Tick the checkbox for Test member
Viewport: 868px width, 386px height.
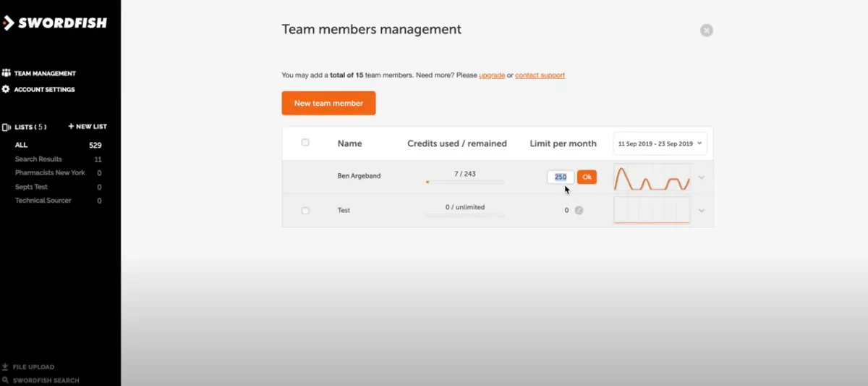coord(305,211)
